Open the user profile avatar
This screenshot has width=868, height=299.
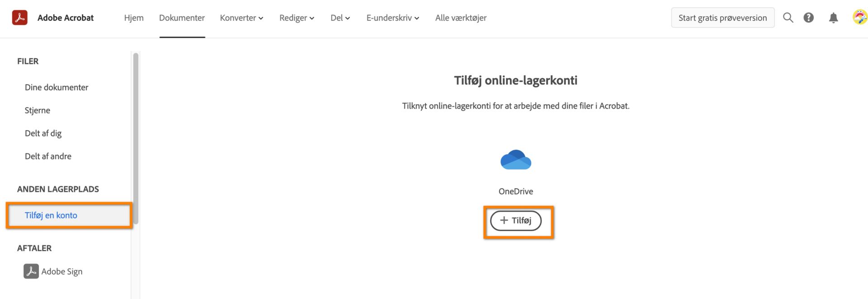pyautogui.click(x=859, y=17)
